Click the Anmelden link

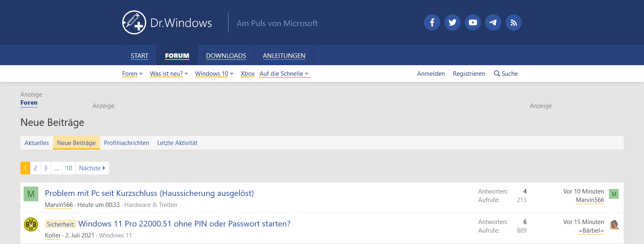[x=431, y=74]
